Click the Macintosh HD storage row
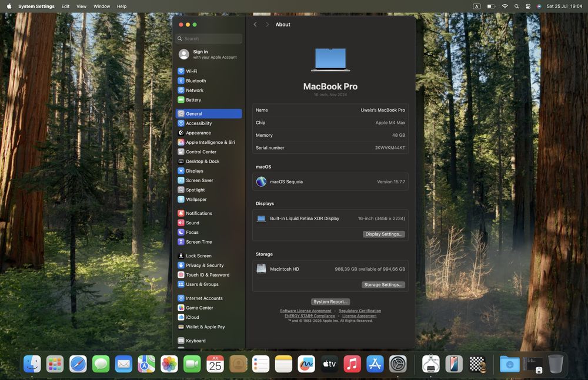 pos(330,269)
